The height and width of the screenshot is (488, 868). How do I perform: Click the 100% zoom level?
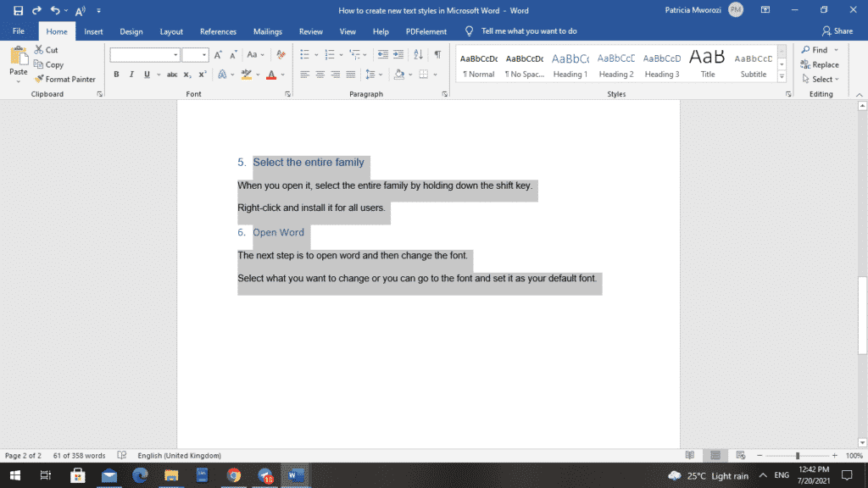(x=854, y=455)
